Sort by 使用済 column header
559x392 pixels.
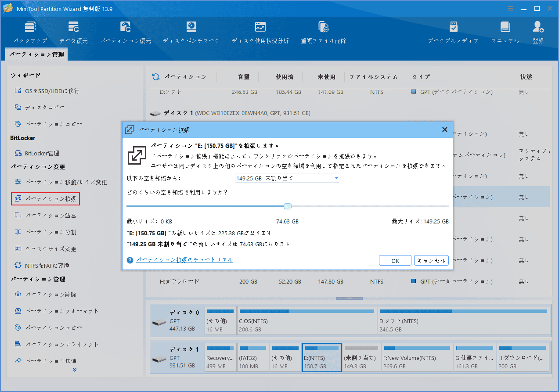285,77
